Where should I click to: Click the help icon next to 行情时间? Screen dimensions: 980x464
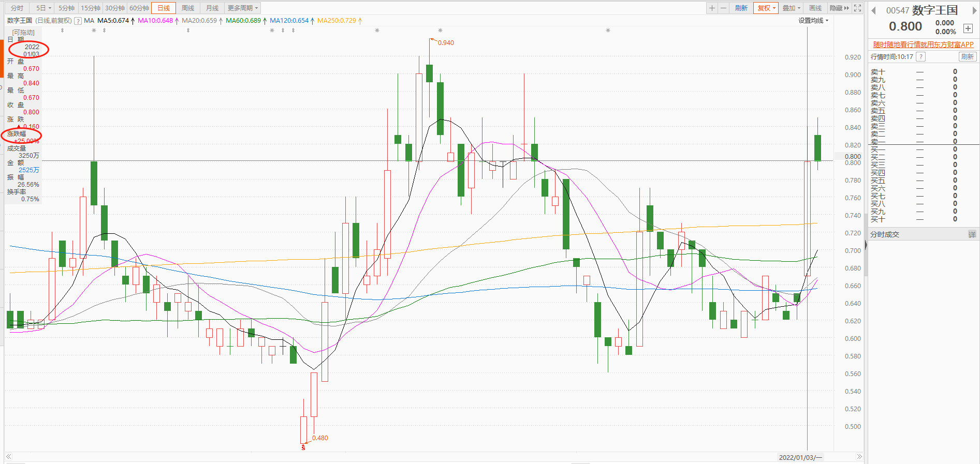point(920,57)
